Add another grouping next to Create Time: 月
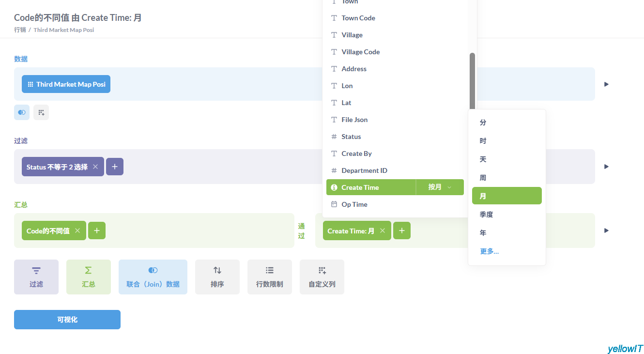 402,231
